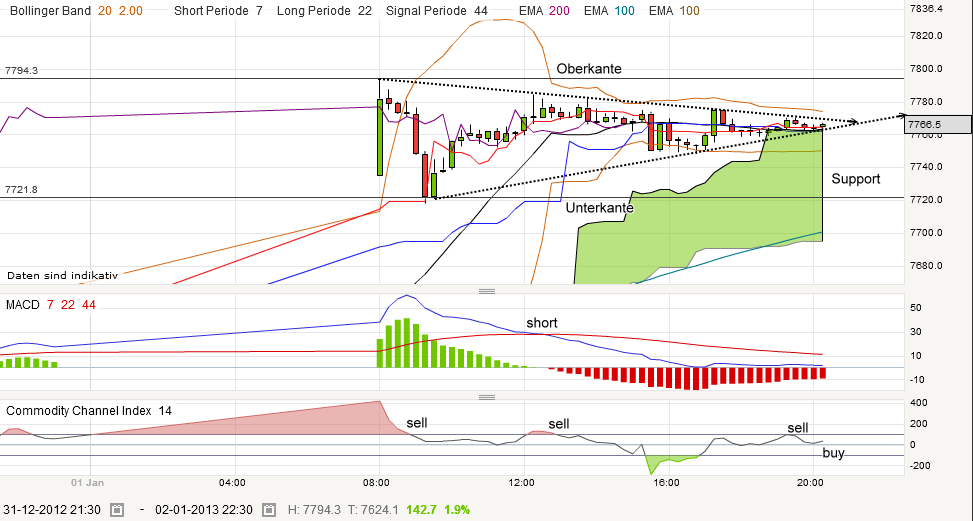
Task: Click the 16:00 time axis label
Action: pos(667,483)
